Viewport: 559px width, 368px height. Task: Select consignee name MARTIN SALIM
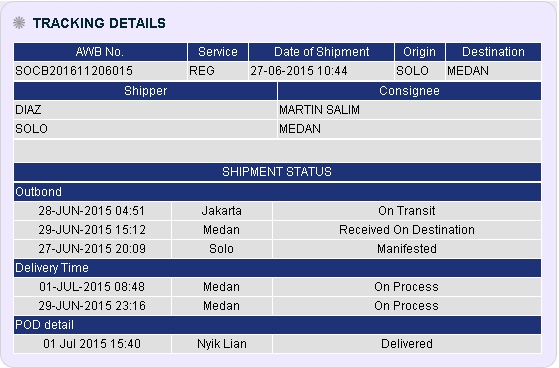[319, 110]
